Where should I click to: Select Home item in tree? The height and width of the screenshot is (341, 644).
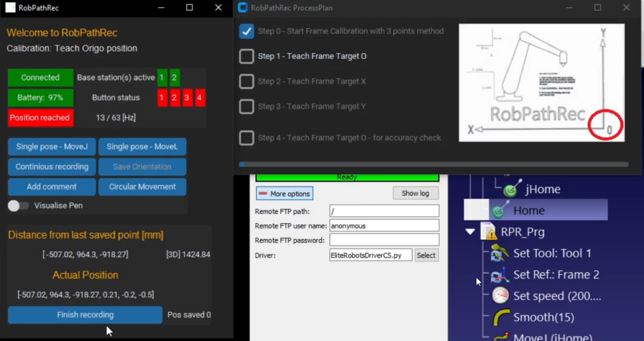(528, 210)
